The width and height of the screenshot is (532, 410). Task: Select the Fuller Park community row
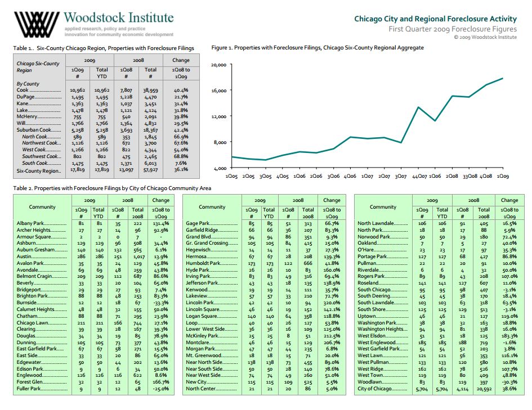94,389
